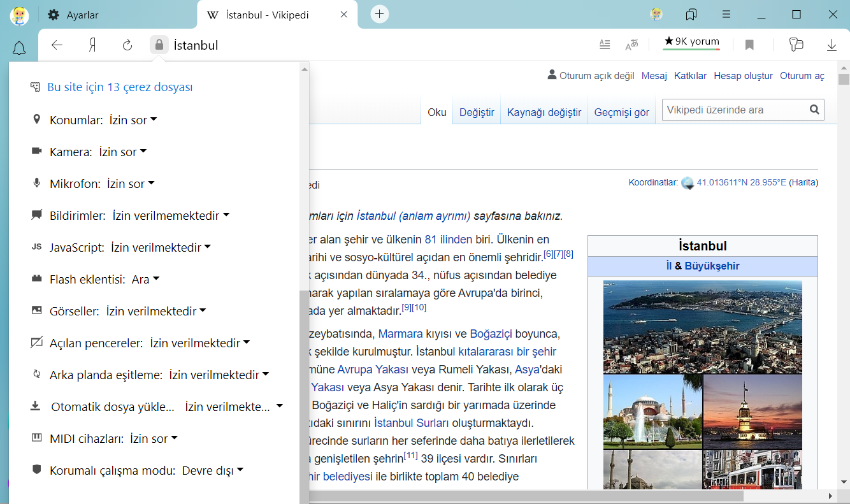Switch to the Ayarlar tab
Viewport: 850px width, 504px height.
coord(118,15)
